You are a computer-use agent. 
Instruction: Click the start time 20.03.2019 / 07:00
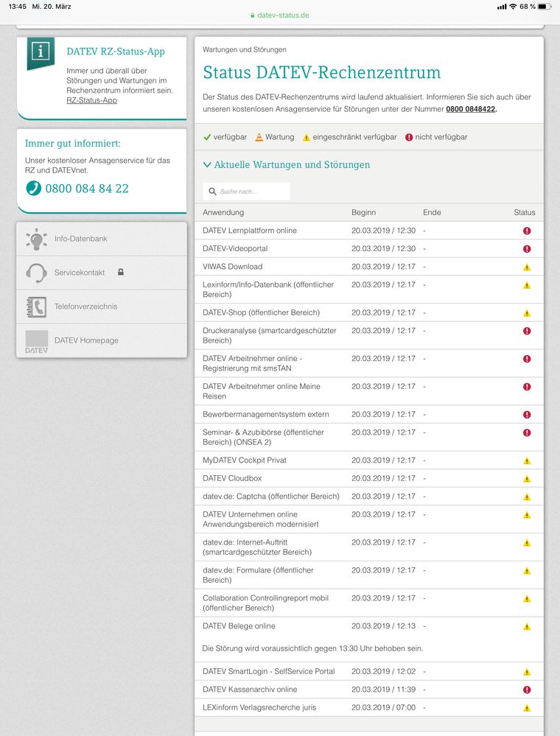tap(383, 707)
